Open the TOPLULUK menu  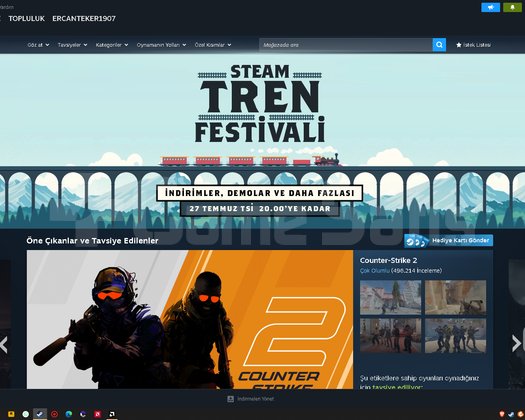pos(26,19)
